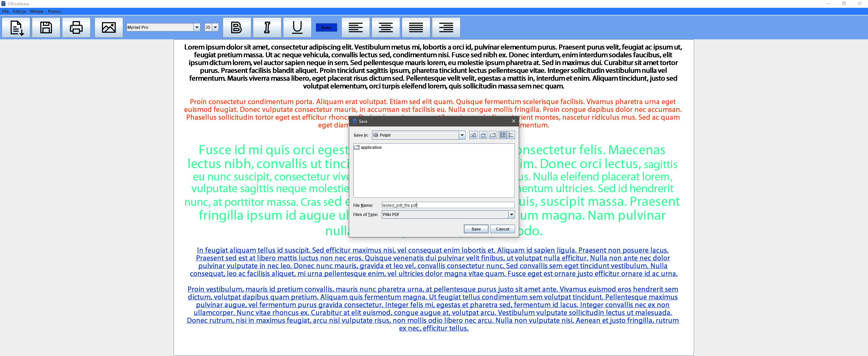Toggle underline formatting
The height and width of the screenshot is (356, 868).
point(297,27)
